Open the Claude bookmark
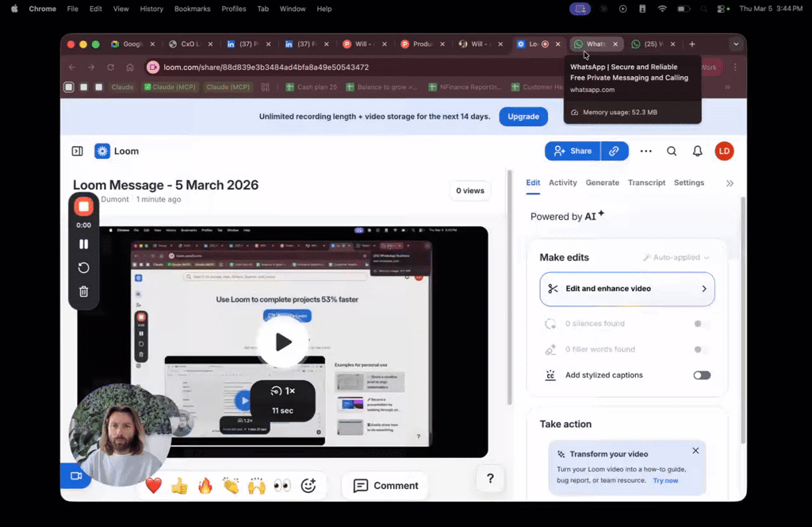Image resolution: width=812 pixels, height=527 pixels. pyautogui.click(x=121, y=87)
